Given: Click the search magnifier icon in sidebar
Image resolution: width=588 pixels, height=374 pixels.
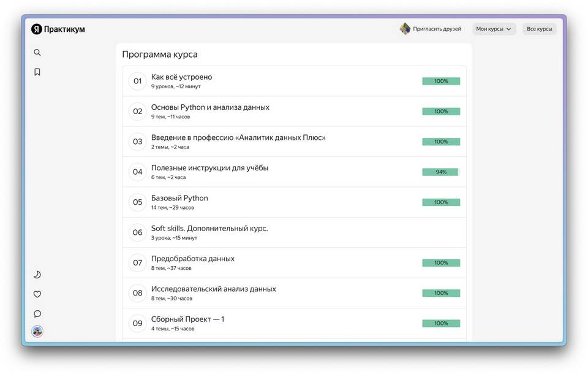Looking at the screenshot, I should coord(37,53).
